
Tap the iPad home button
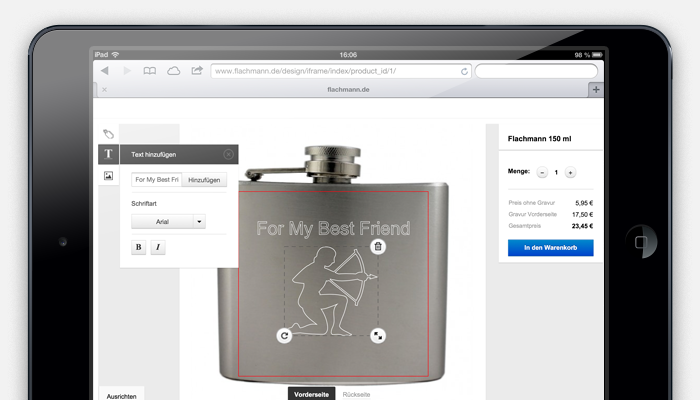(x=642, y=242)
